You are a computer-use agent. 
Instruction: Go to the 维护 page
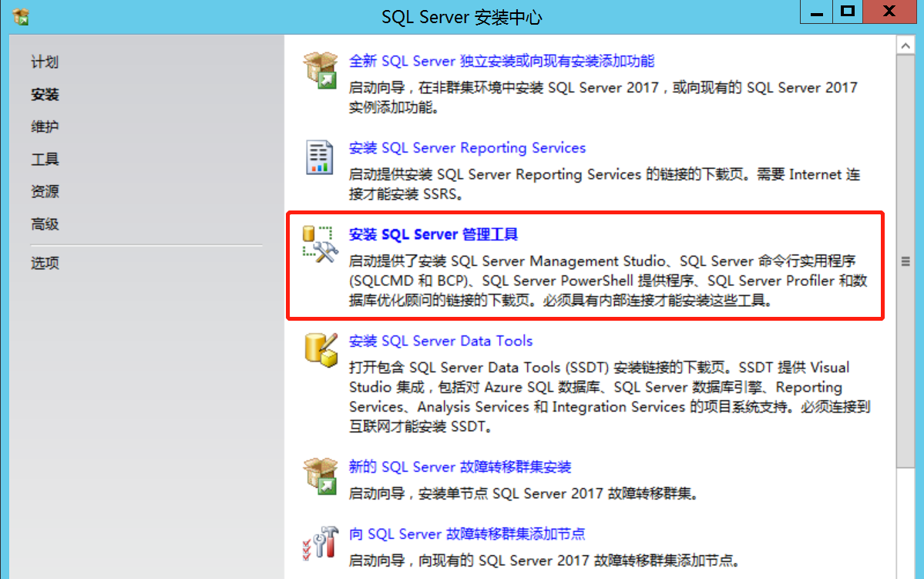(45, 126)
